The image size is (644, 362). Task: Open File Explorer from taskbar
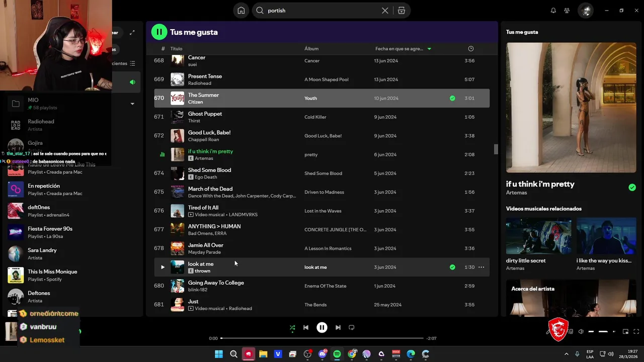[x=263, y=354]
